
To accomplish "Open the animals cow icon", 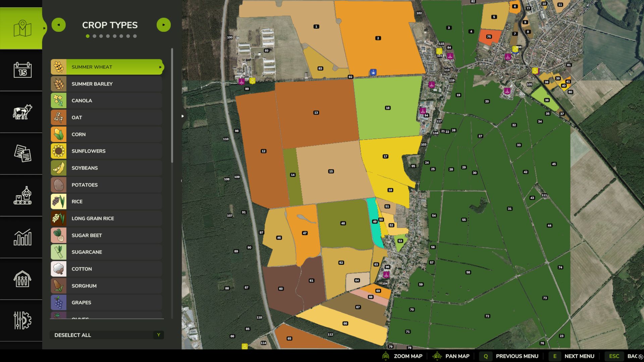I will pos(22,112).
